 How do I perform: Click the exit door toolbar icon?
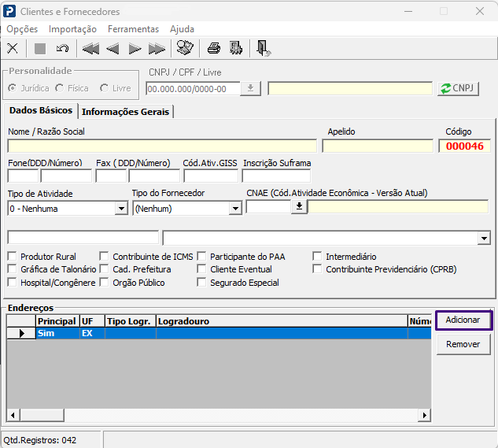[264, 48]
